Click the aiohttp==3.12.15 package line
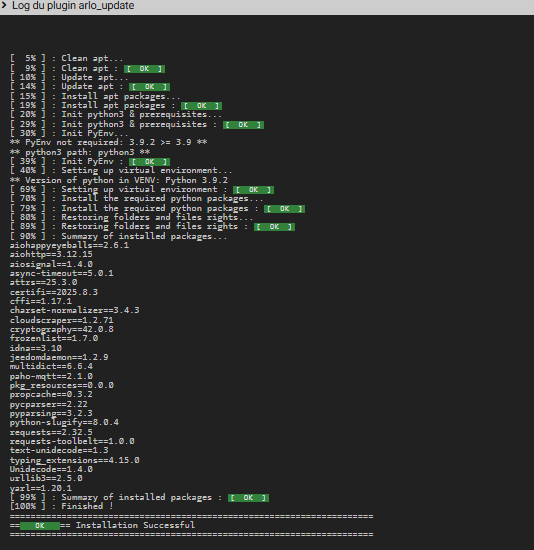The width and height of the screenshot is (534, 550). pos(51,254)
